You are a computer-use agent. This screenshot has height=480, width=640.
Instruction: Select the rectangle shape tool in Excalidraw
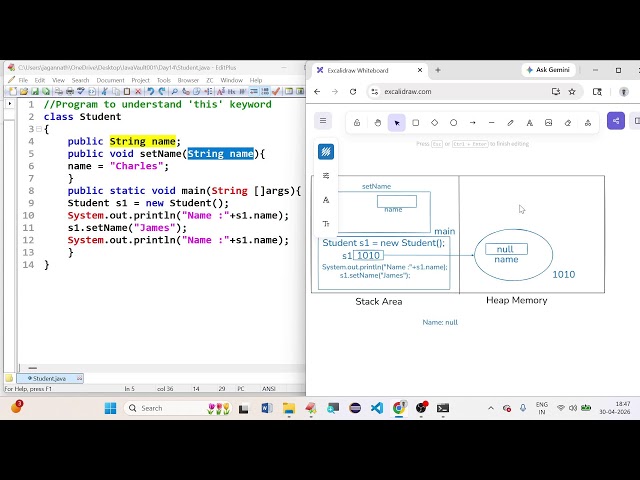coord(416,122)
